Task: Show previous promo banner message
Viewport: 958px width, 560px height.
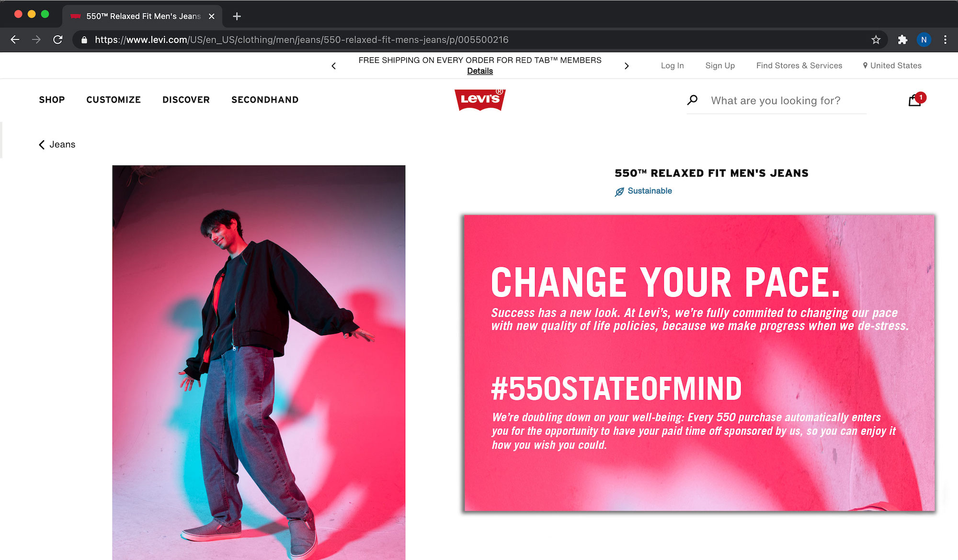Action: [334, 66]
